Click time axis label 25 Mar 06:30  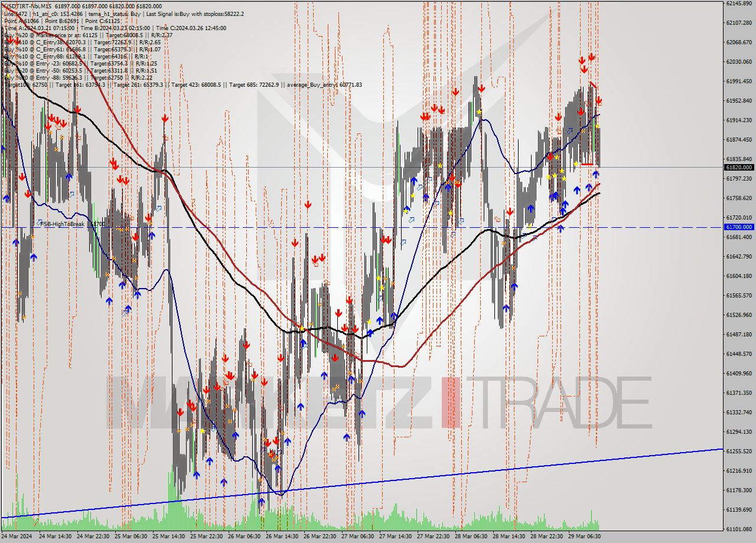[131, 537]
